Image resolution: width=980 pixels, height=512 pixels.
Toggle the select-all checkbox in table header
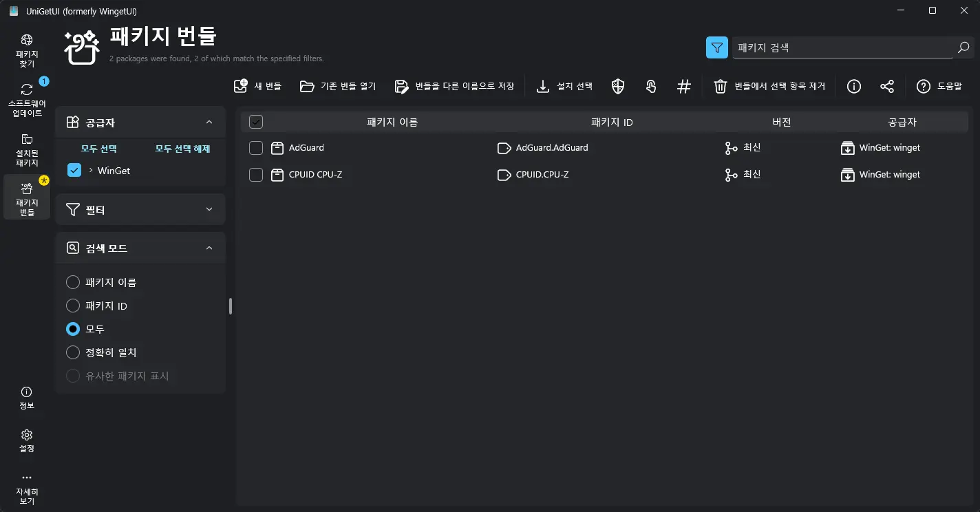point(256,122)
